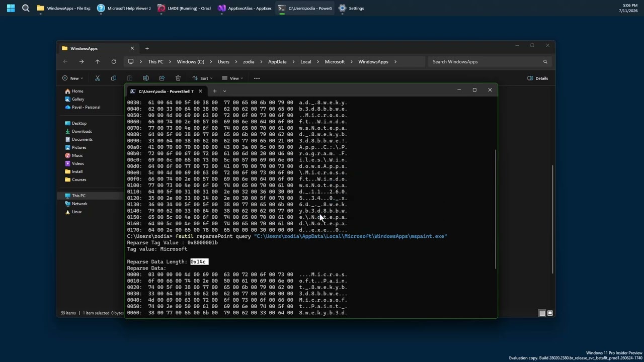Navigate to AppData breadcrumb
The width and height of the screenshot is (644, 362).
[277, 62]
